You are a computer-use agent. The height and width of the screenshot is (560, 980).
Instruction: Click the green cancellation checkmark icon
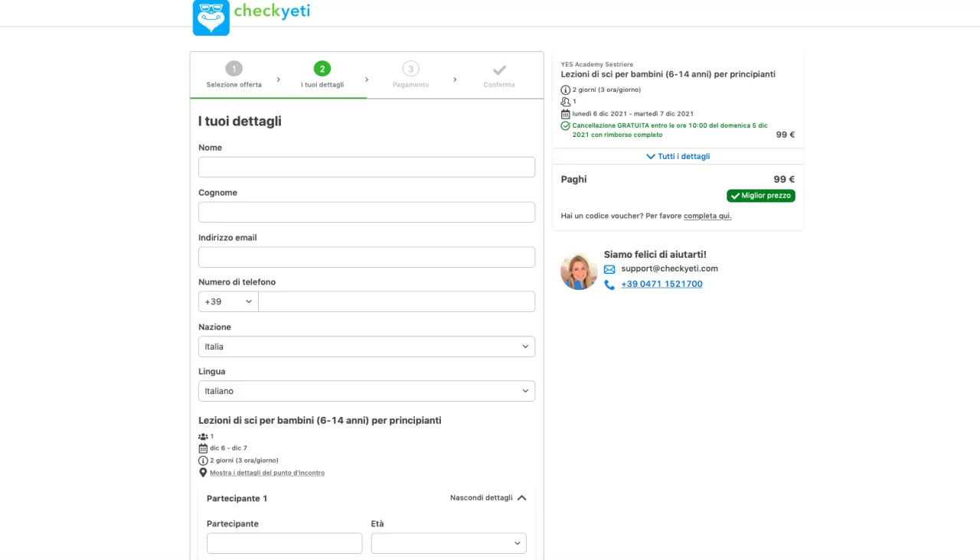566,125
